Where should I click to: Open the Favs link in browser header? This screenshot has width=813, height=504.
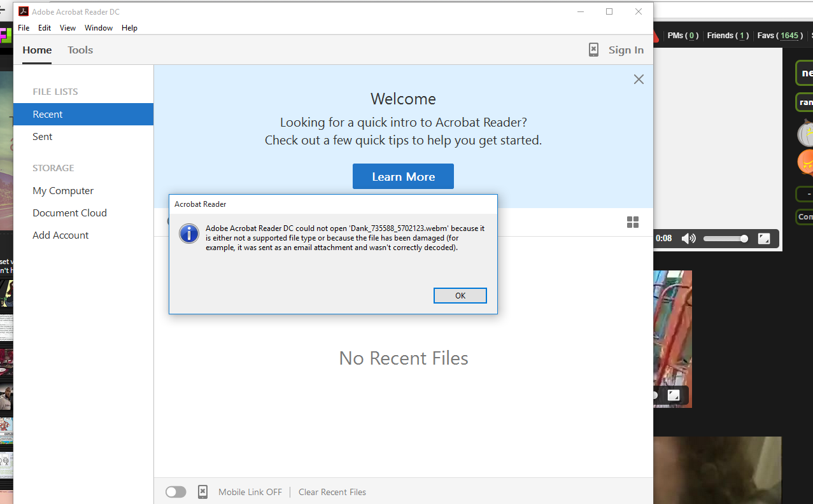780,36
